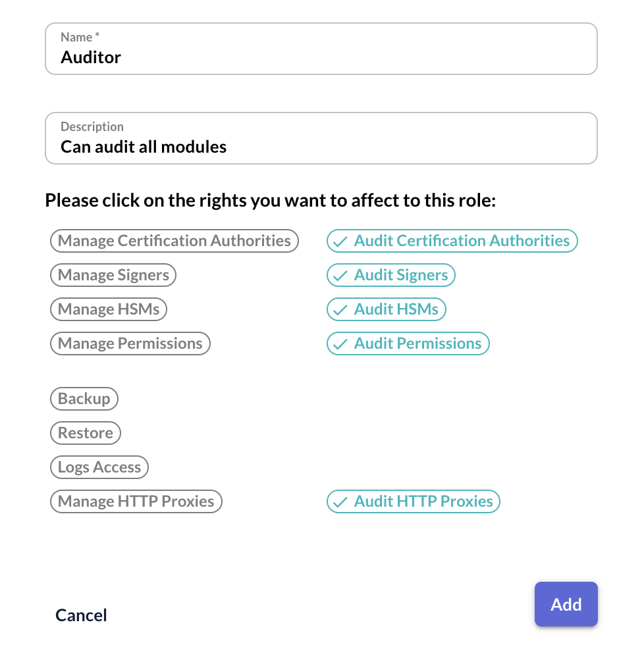This screenshot has width=644, height=662.
Task: Click the checkmark on Audit Signers
Action: click(x=340, y=276)
